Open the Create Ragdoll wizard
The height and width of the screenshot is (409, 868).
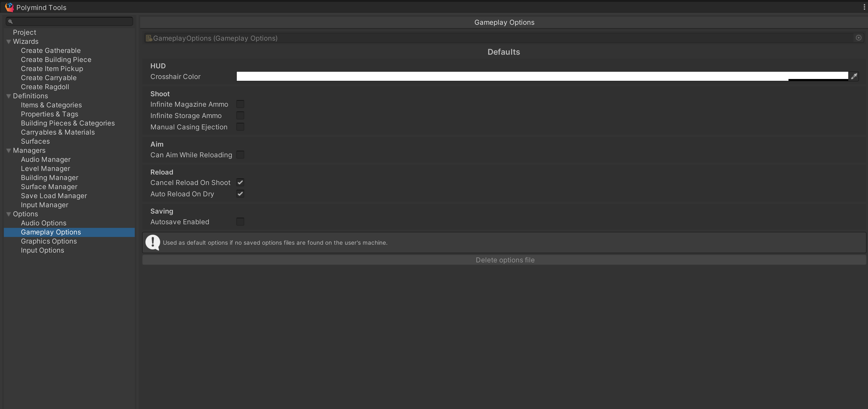click(x=45, y=87)
